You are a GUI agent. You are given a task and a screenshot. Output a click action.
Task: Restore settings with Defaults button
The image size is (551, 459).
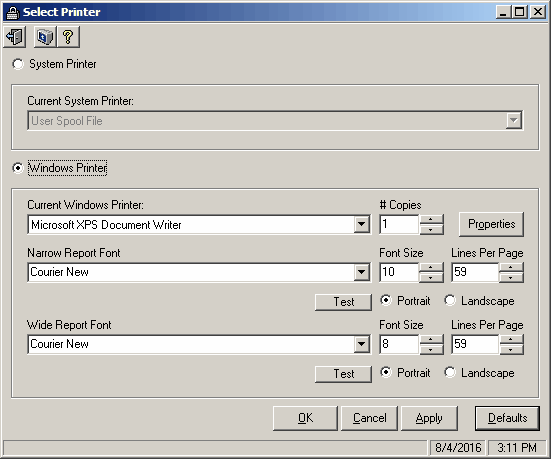[x=507, y=418]
